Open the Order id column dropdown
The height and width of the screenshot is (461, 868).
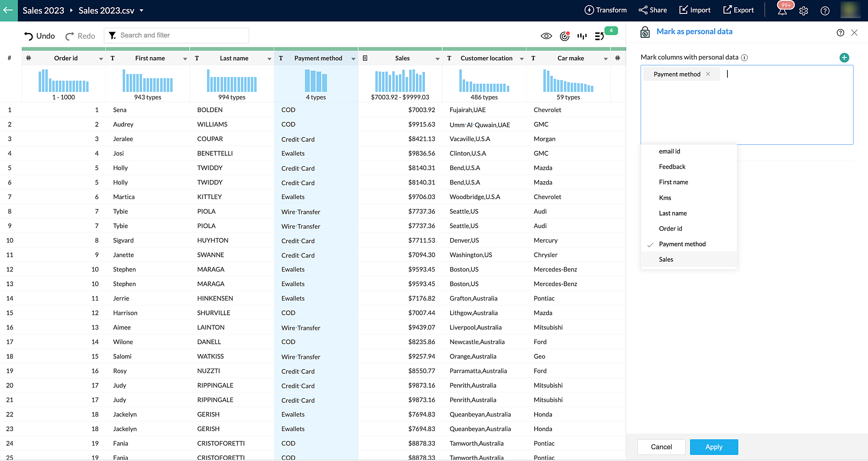[101, 59]
